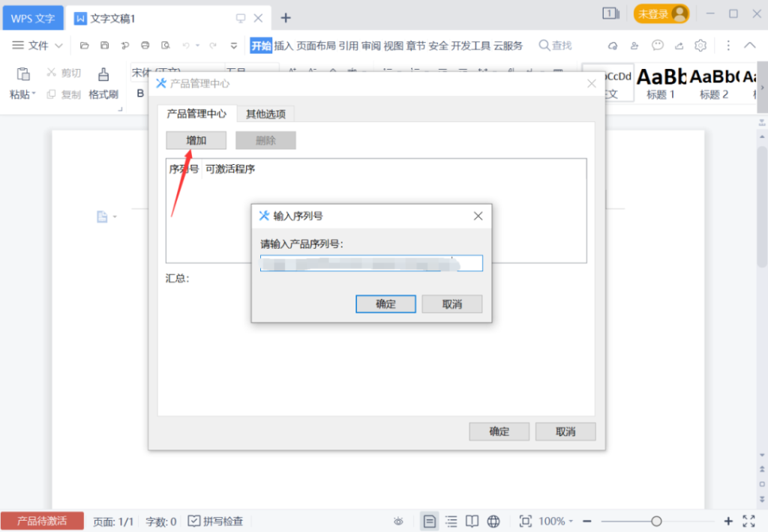Click the eye protection mode icon
Viewport: 768px width, 532px height.
click(x=398, y=522)
